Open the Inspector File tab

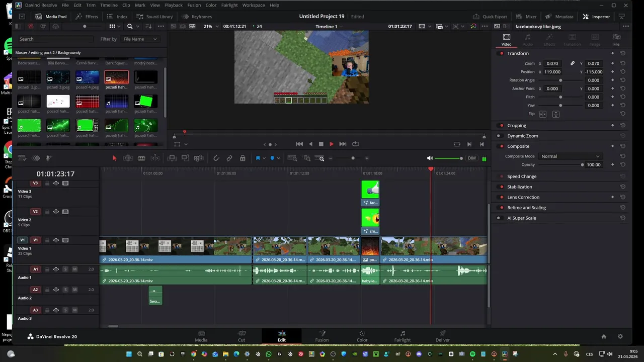click(616, 40)
